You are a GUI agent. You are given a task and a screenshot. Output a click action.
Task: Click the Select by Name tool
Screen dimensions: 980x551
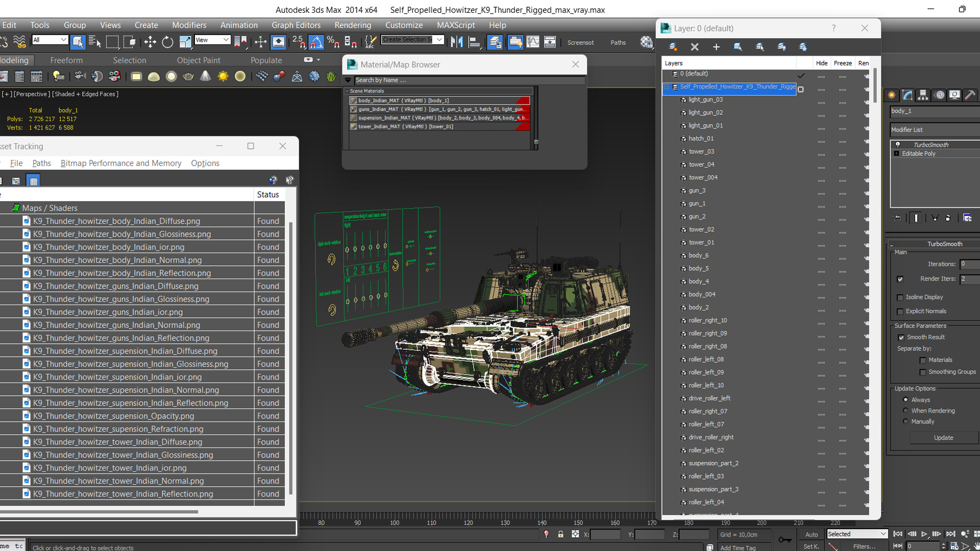[95, 42]
